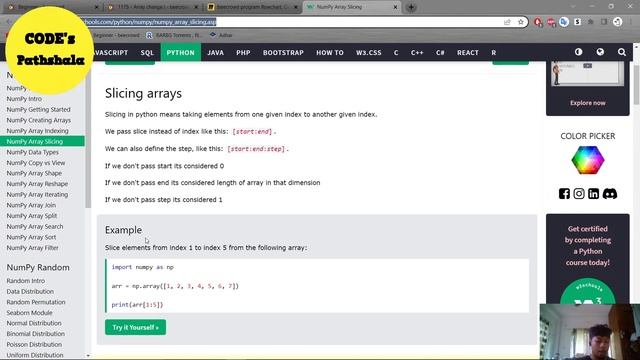Open NumPy Array Iterating link
Image resolution: width=640 pixels, height=360 pixels.
coord(37,194)
